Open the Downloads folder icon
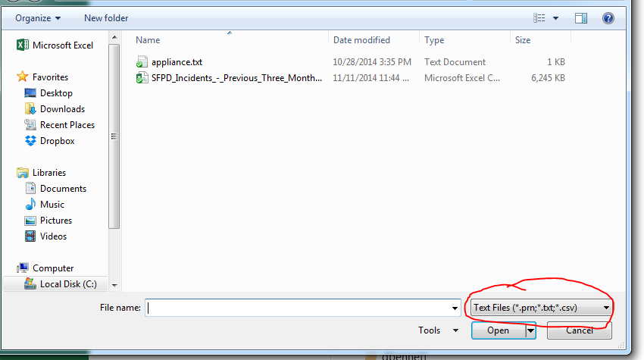644x360 pixels. tap(30, 109)
